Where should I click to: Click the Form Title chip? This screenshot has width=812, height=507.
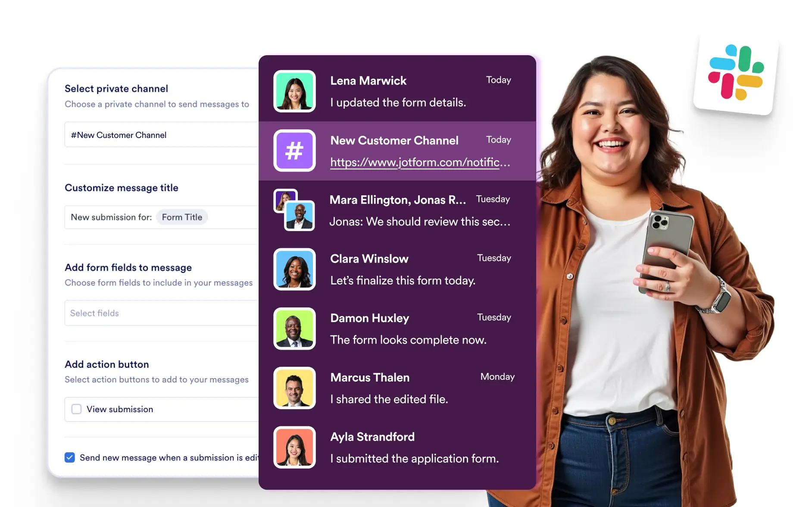(181, 217)
